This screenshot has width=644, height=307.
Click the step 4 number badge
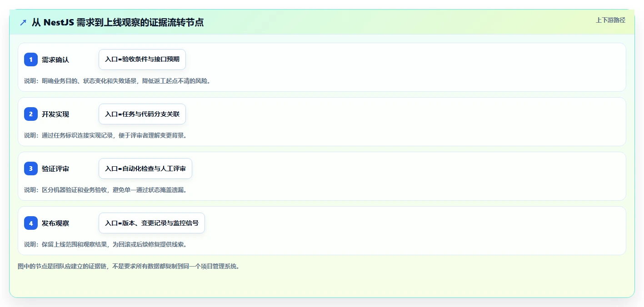(31, 223)
